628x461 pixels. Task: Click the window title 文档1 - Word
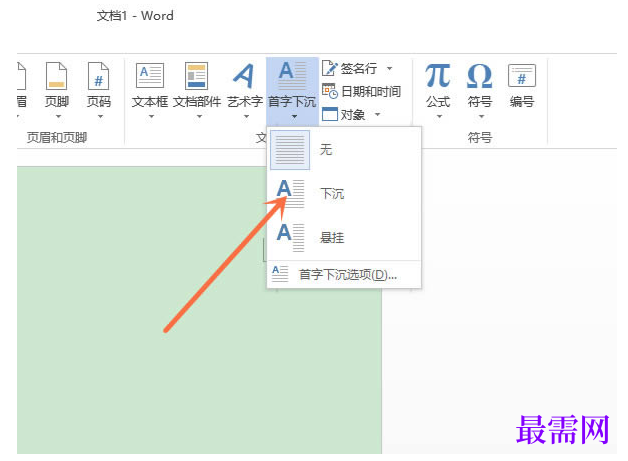click(x=135, y=16)
